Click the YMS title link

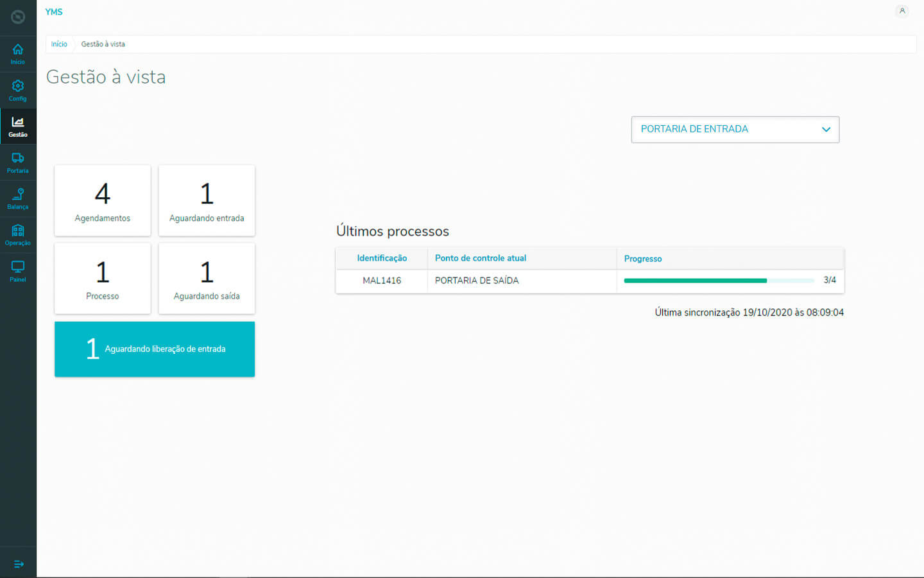click(54, 12)
